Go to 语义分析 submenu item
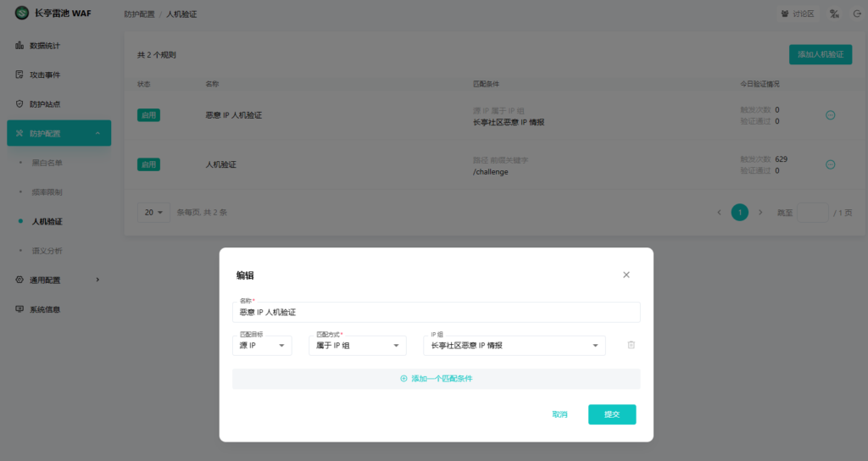This screenshot has width=868, height=461. pyautogui.click(x=47, y=251)
